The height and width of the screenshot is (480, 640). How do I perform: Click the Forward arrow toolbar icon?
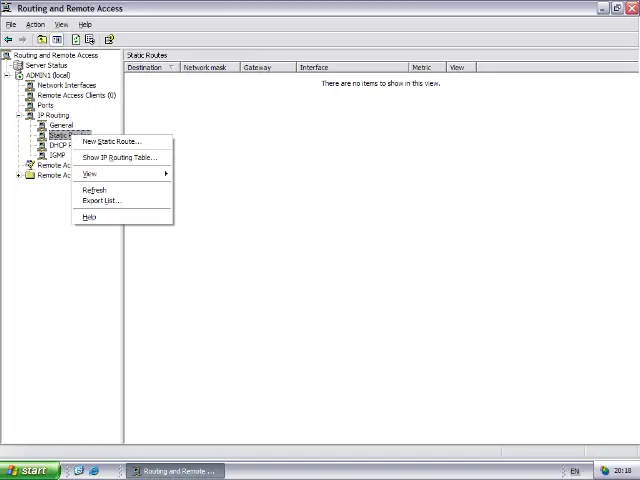click(22, 40)
